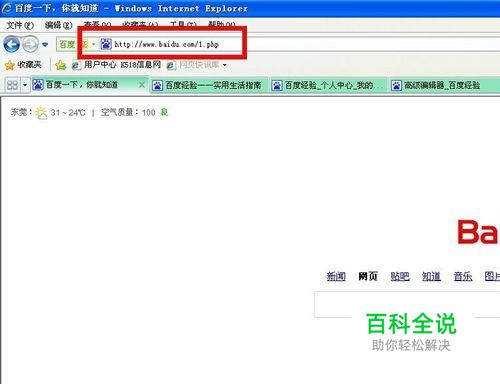Click paw icon on 高级编辑器_百度经验 tab
The height and width of the screenshot is (384, 500).
coord(396,86)
